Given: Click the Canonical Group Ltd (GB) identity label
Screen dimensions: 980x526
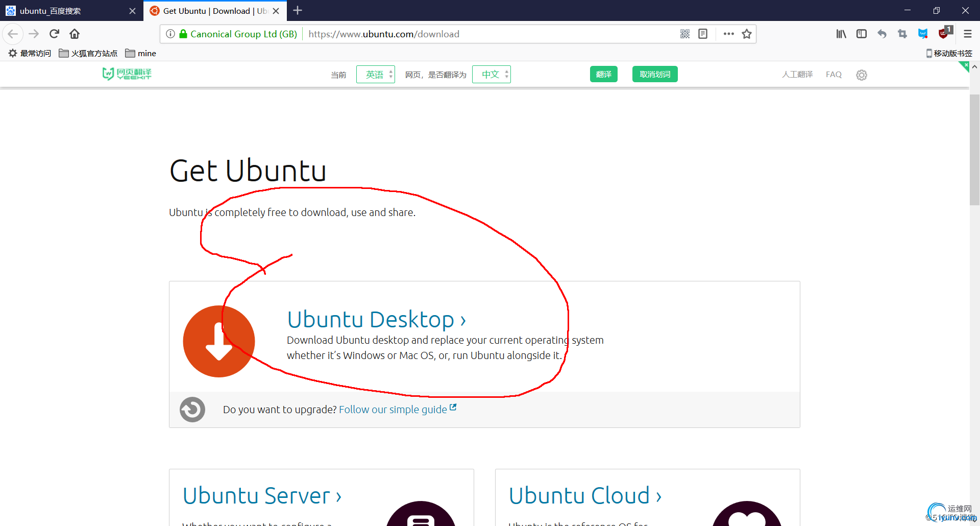Looking at the screenshot, I should tap(243, 34).
